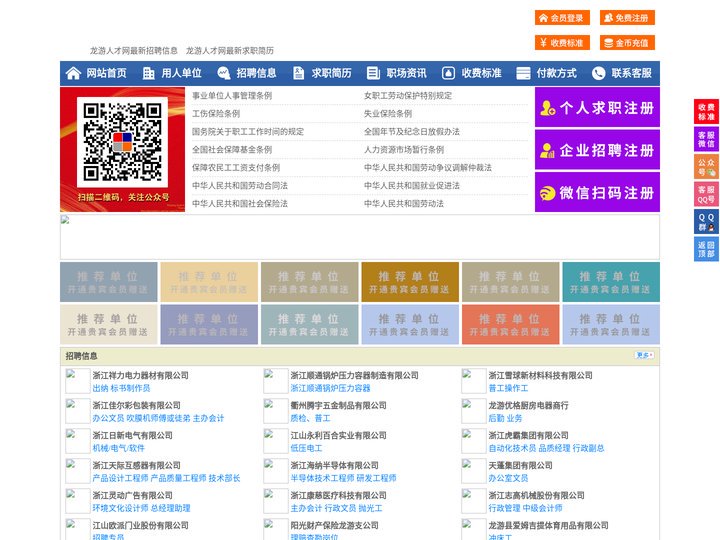Open 联系客服 menu item
This screenshot has height=540, width=720.
(x=631, y=73)
